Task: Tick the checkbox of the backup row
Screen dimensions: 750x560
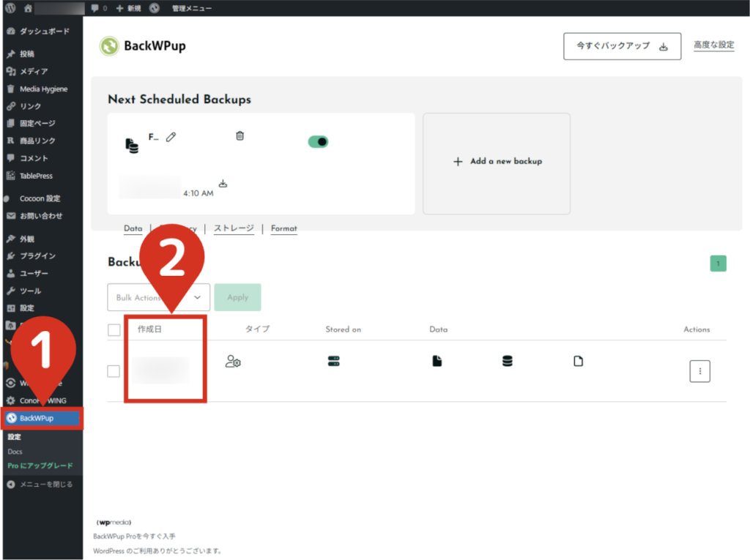Action: [x=114, y=371]
